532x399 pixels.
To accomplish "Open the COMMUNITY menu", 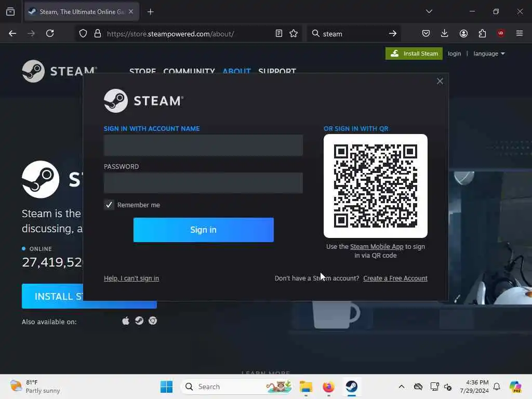I will pyautogui.click(x=189, y=71).
